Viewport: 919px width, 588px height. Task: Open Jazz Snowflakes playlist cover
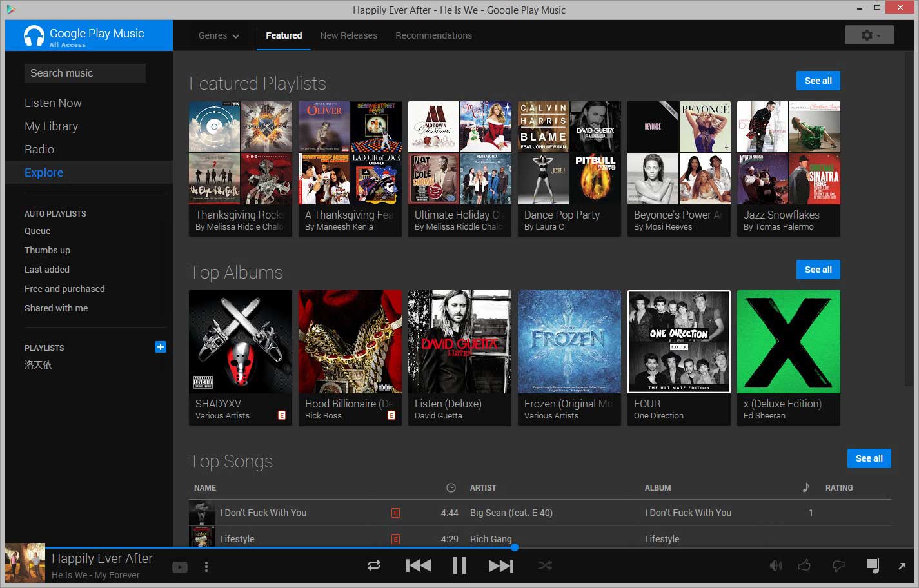point(789,153)
